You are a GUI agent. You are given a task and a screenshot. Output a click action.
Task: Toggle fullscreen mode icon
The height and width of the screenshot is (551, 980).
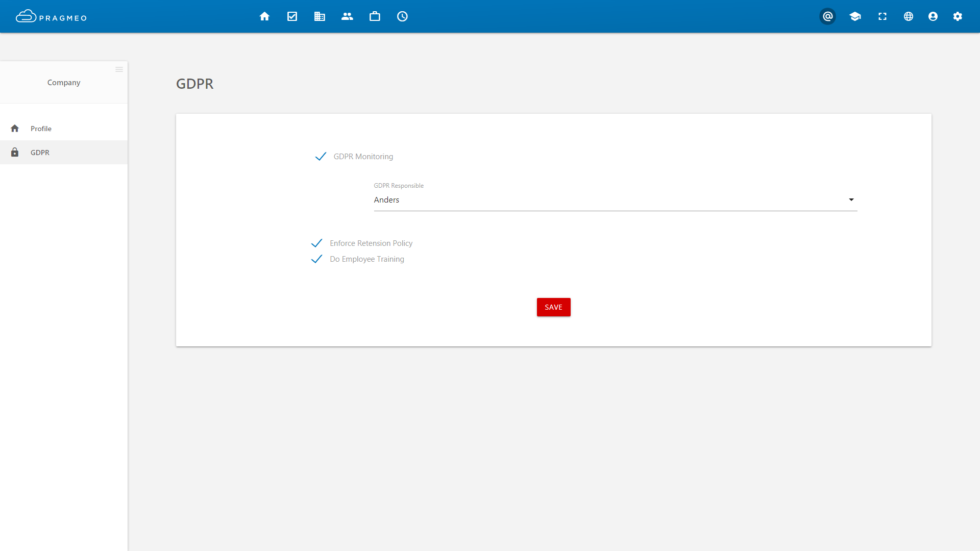click(882, 16)
